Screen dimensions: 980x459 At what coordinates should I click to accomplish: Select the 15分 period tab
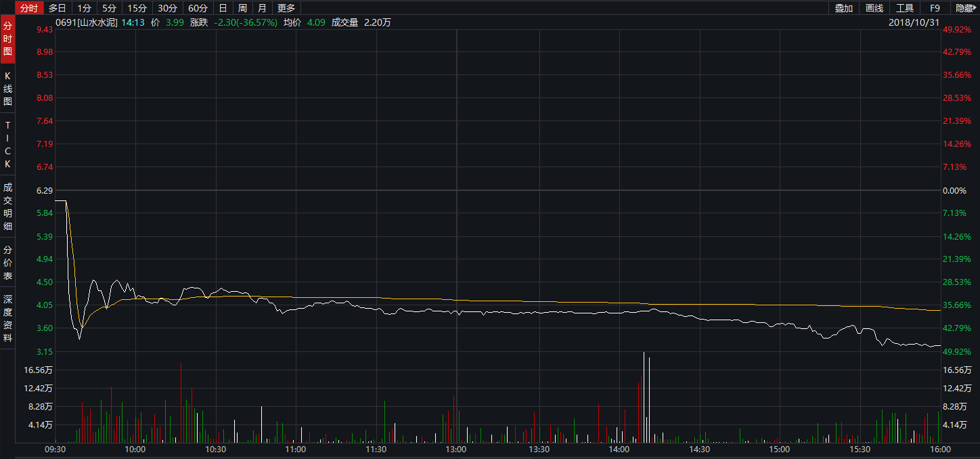[x=137, y=8]
